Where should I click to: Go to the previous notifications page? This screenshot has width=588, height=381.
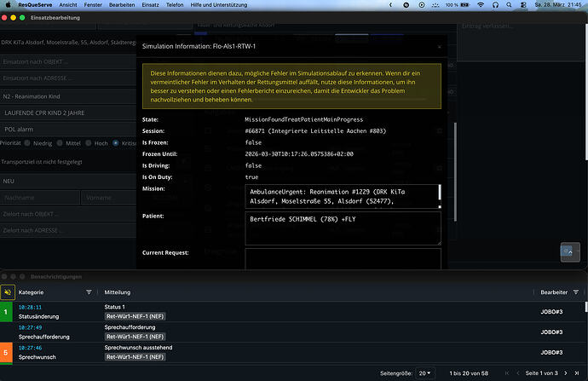pyautogui.click(x=518, y=373)
